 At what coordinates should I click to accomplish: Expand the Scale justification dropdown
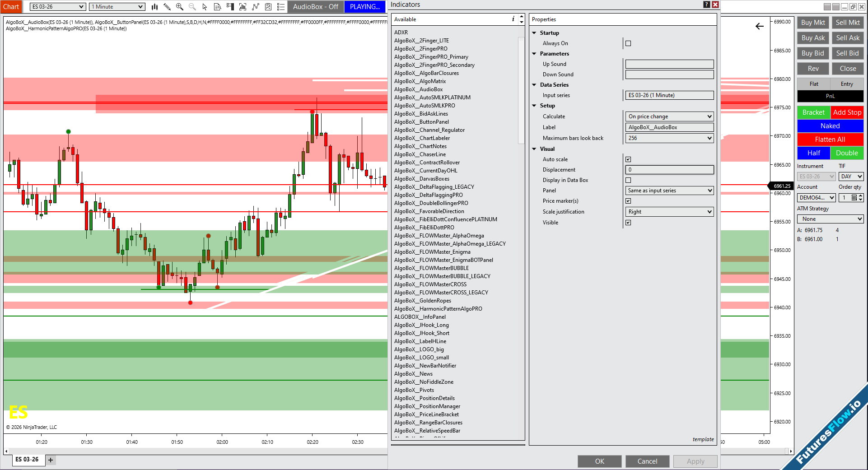669,212
